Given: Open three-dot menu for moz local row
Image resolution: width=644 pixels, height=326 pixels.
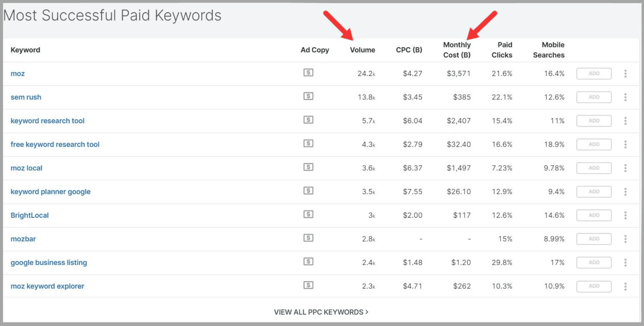Looking at the screenshot, I should point(625,168).
